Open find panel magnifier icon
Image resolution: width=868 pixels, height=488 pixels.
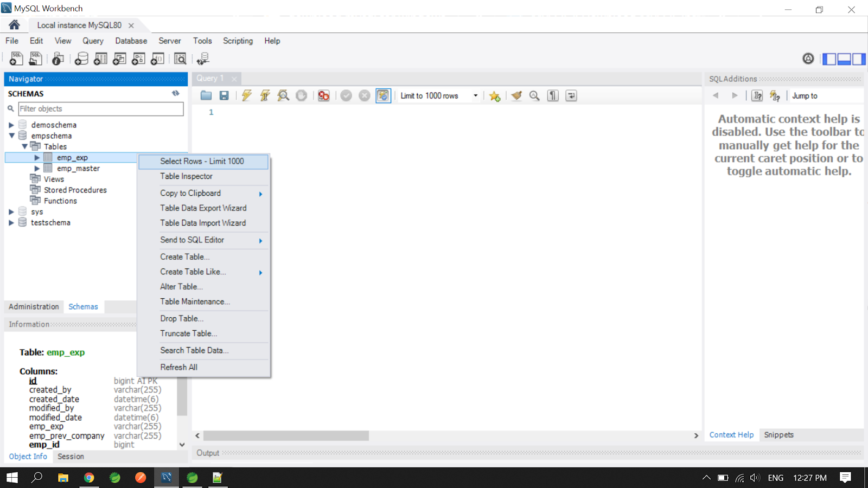(534, 95)
